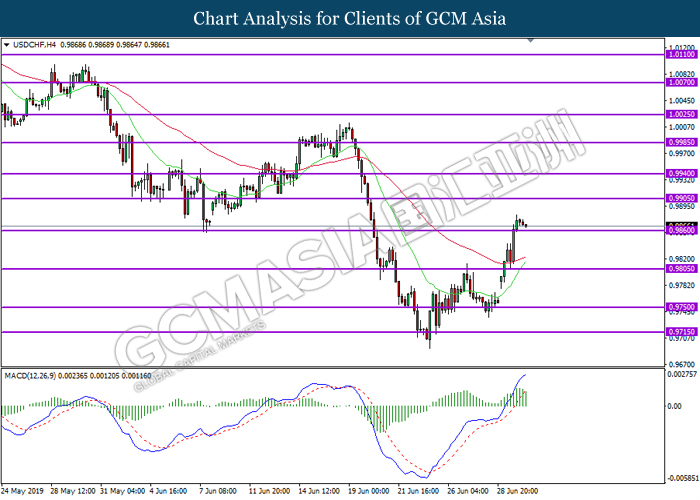
Task: Click the MACD zero level 0.00 label
Action: tap(675, 406)
